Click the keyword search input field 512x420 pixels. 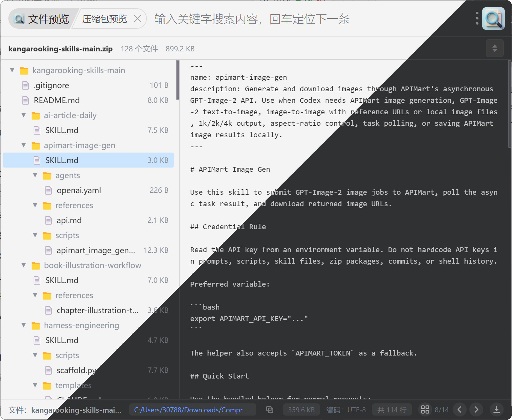[x=252, y=19]
